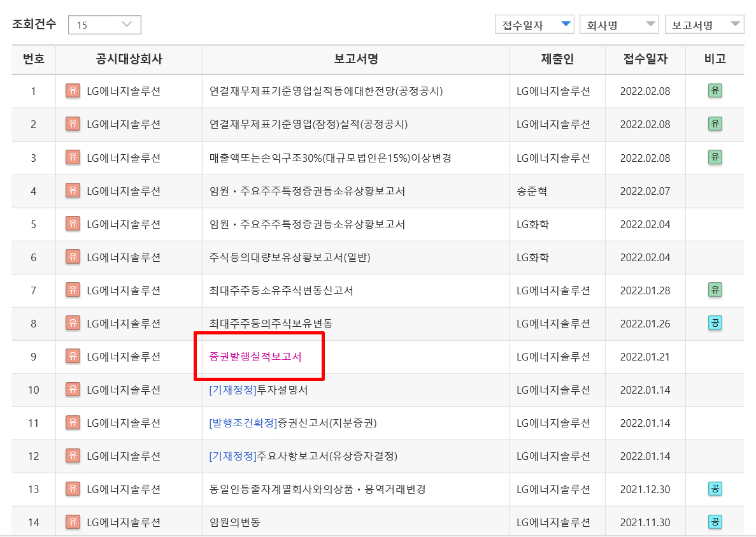Viewport: 756px width, 537px height.
Task: Open the 임원의변동 report
Action: click(235, 522)
